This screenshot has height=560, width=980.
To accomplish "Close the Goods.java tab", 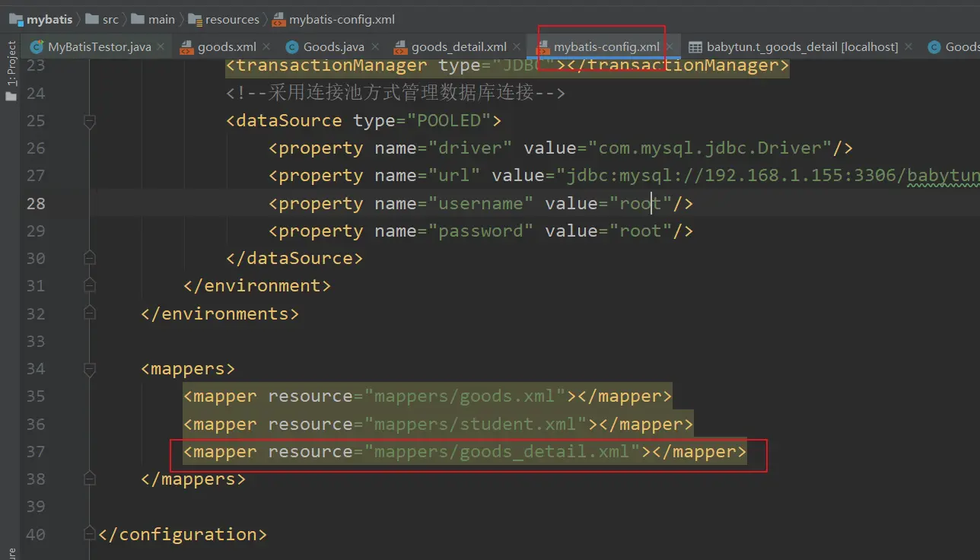I will coord(375,47).
